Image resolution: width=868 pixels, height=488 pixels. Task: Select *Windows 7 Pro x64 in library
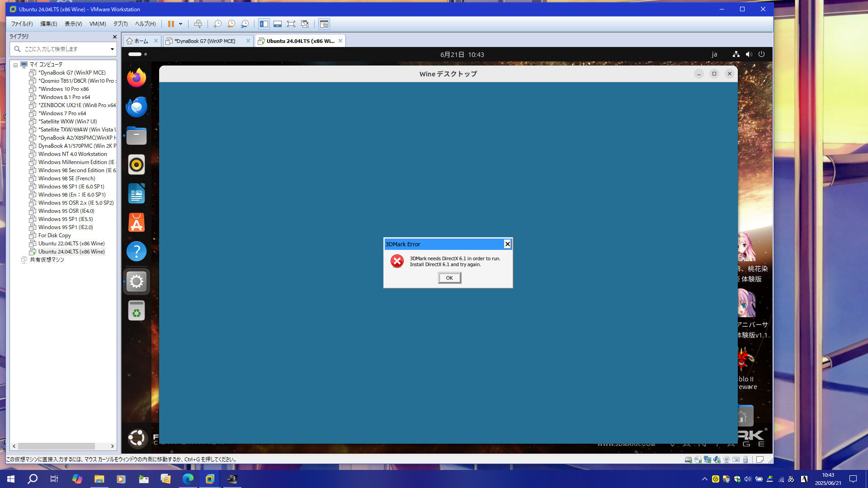62,113
